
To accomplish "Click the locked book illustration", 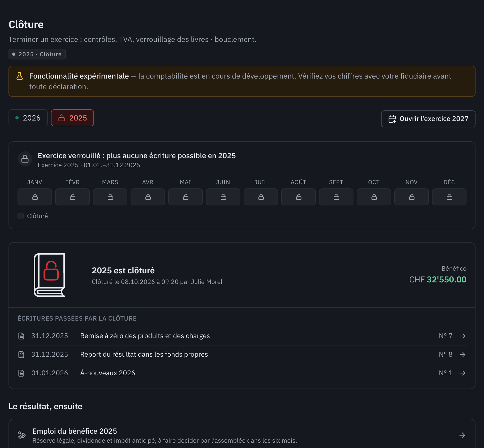I will click(x=50, y=275).
